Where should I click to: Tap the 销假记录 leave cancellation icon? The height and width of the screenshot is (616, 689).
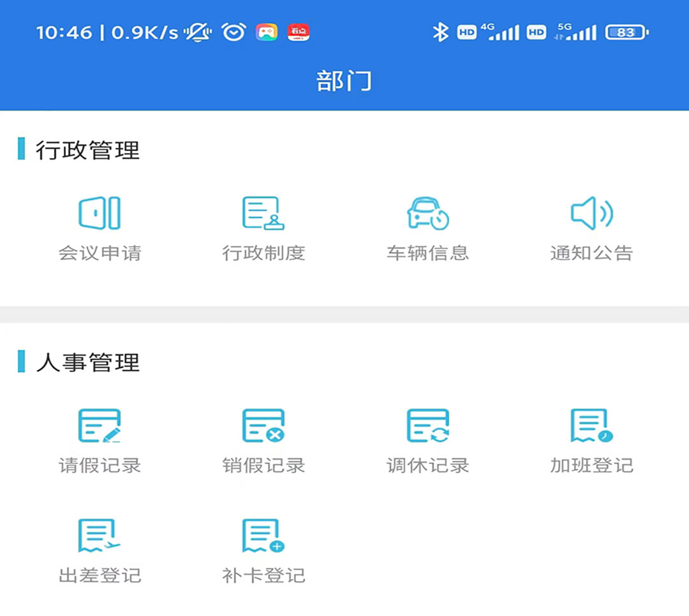[x=263, y=426]
